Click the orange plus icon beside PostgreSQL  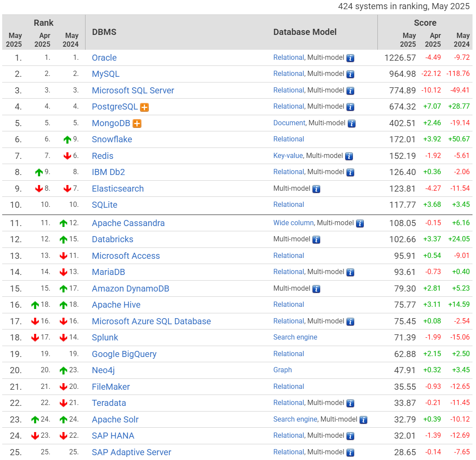coord(144,107)
